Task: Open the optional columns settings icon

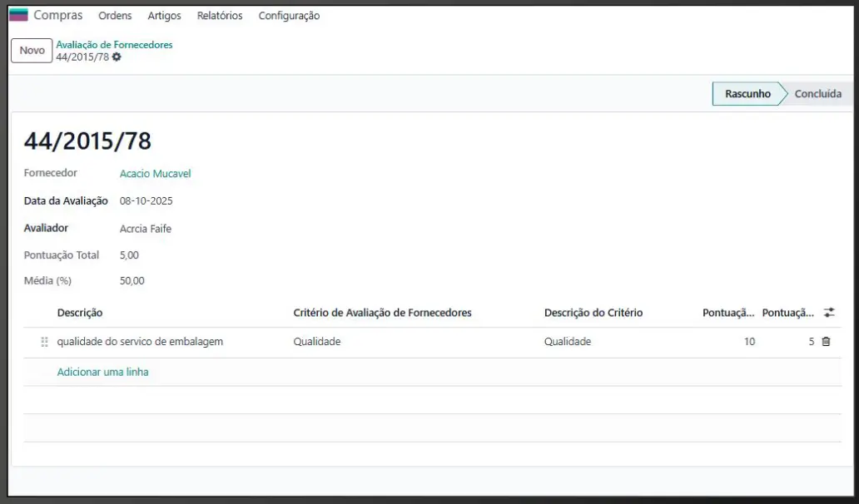Action: tap(829, 313)
